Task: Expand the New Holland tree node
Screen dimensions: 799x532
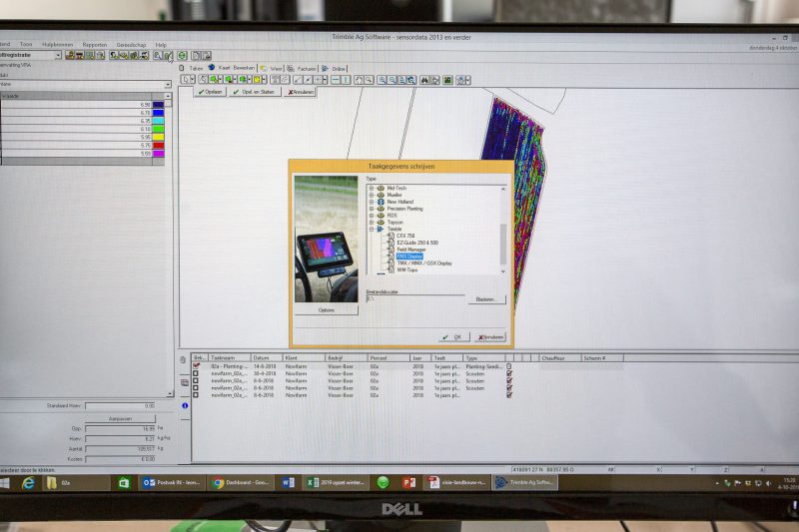Action: click(372, 202)
